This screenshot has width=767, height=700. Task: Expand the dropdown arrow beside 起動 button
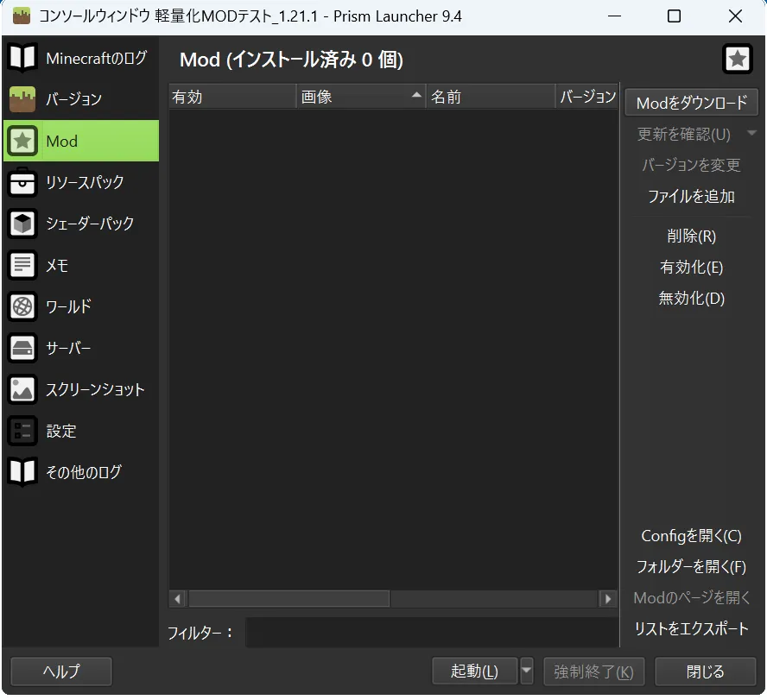click(527, 672)
